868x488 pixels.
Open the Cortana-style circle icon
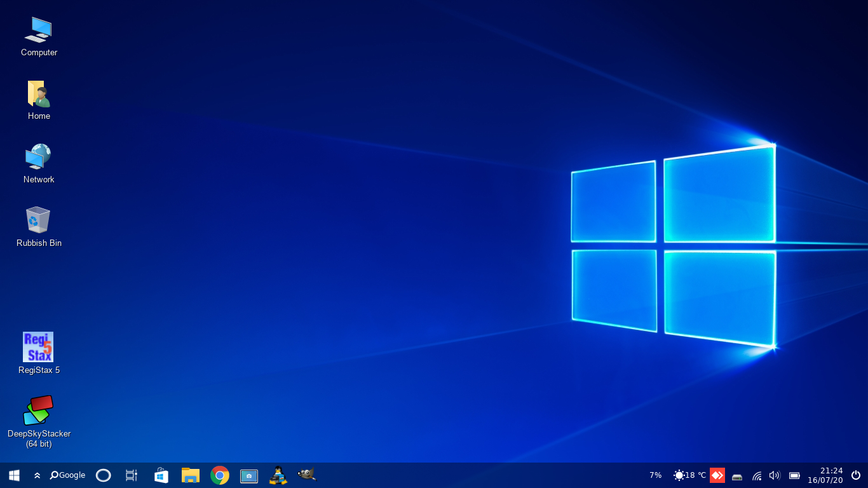click(x=103, y=475)
